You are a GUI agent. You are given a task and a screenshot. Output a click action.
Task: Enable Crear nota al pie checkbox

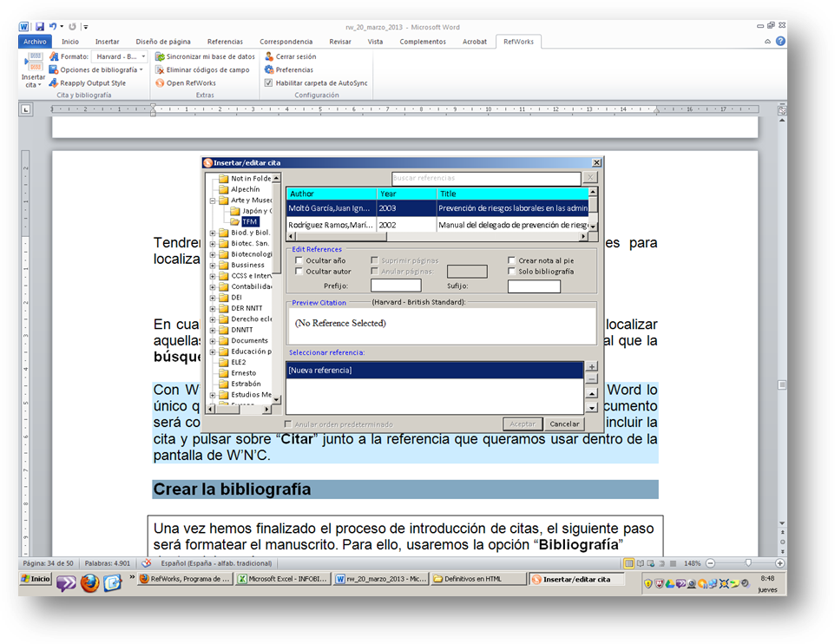[511, 260]
